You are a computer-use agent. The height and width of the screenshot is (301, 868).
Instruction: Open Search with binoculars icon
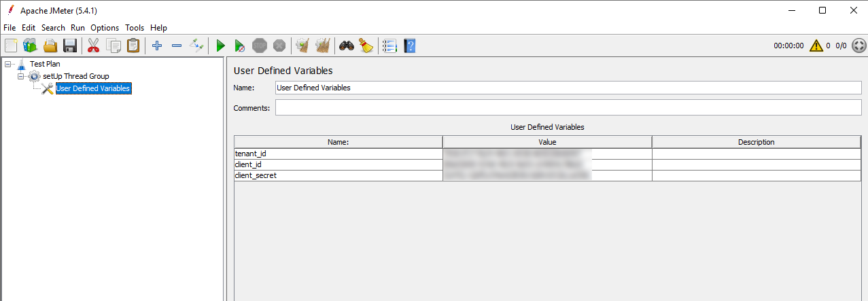coord(347,46)
